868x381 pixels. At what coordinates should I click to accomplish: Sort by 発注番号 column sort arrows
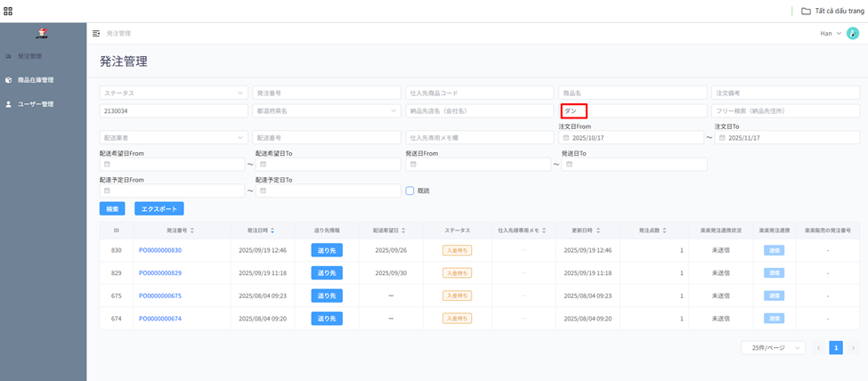192,231
